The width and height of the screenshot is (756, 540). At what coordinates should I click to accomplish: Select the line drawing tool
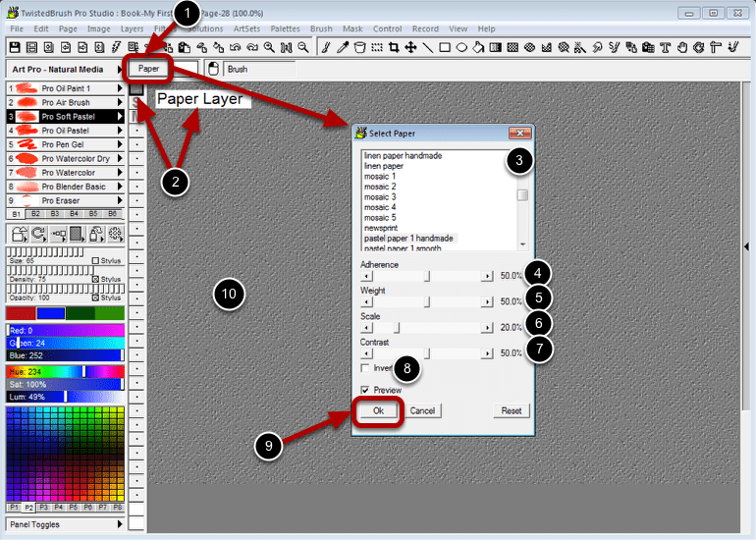(x=428, y=47)
